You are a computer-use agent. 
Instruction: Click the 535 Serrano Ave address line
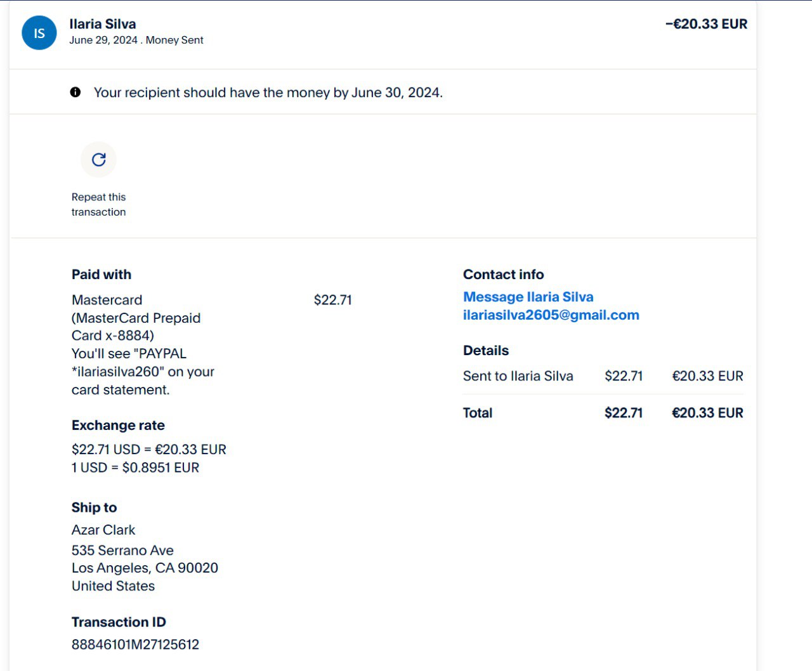point(122,550)
